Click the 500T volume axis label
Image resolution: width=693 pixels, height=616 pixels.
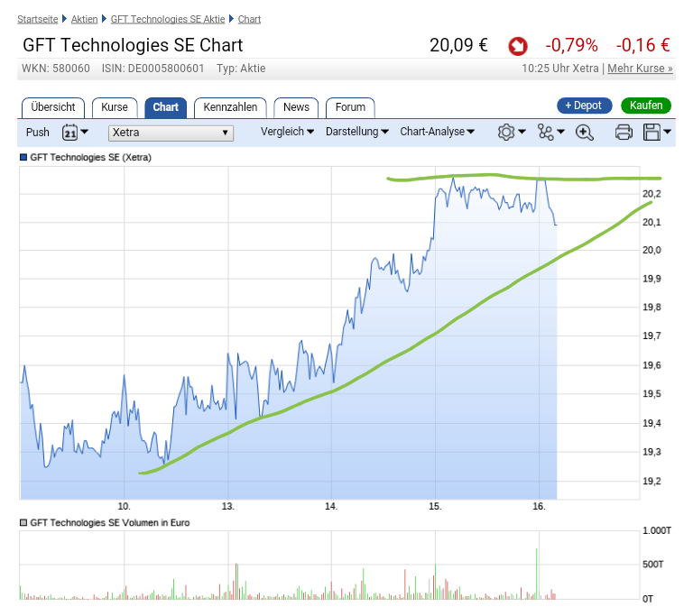pyautogui.click(x=652, y=565)
